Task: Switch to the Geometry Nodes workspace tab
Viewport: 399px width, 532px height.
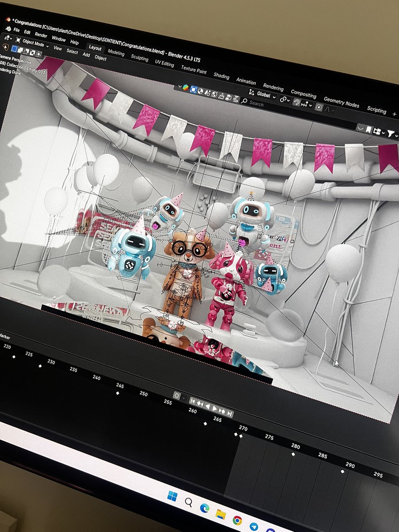Action: (x=341, y=103)
